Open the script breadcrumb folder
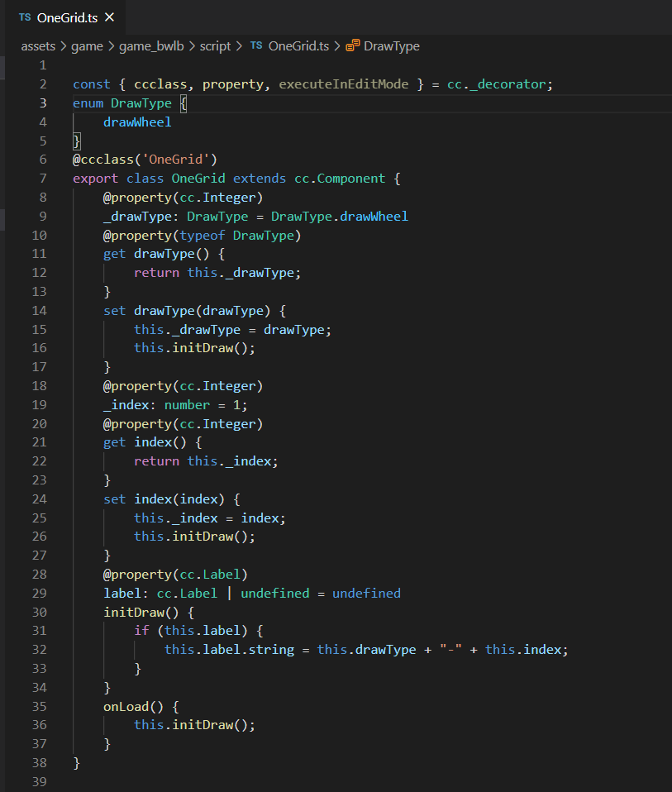 pos(215,46)
